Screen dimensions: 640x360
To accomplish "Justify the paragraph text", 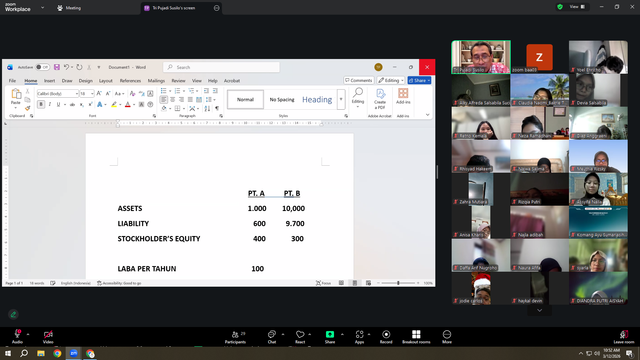I will 190,100.
